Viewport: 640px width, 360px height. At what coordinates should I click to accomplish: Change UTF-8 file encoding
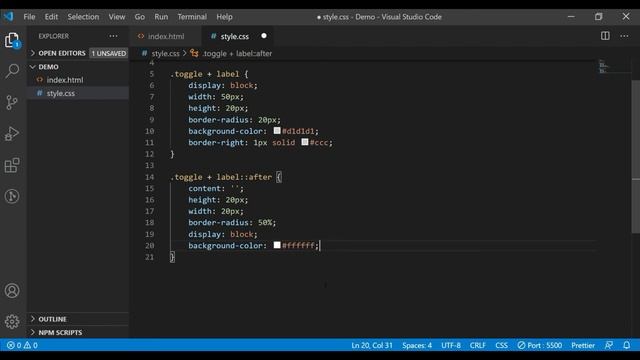coord(451,345)
